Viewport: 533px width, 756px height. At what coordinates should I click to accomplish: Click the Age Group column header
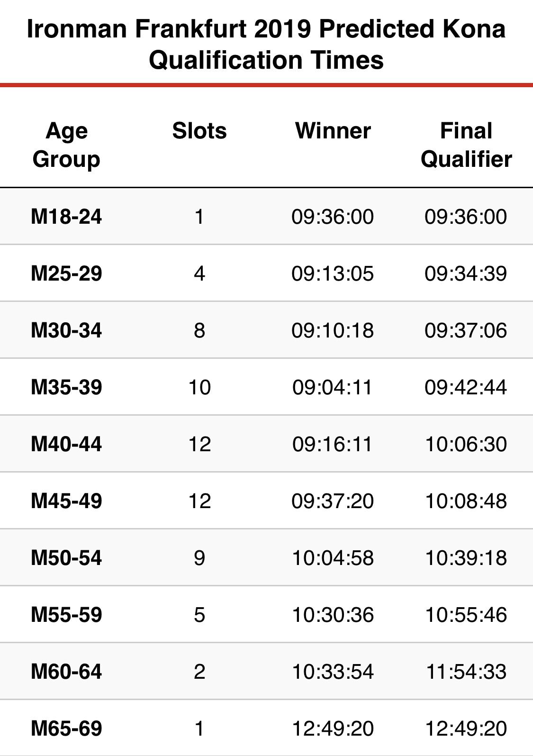pyautogui.click(x=66, y=145)
